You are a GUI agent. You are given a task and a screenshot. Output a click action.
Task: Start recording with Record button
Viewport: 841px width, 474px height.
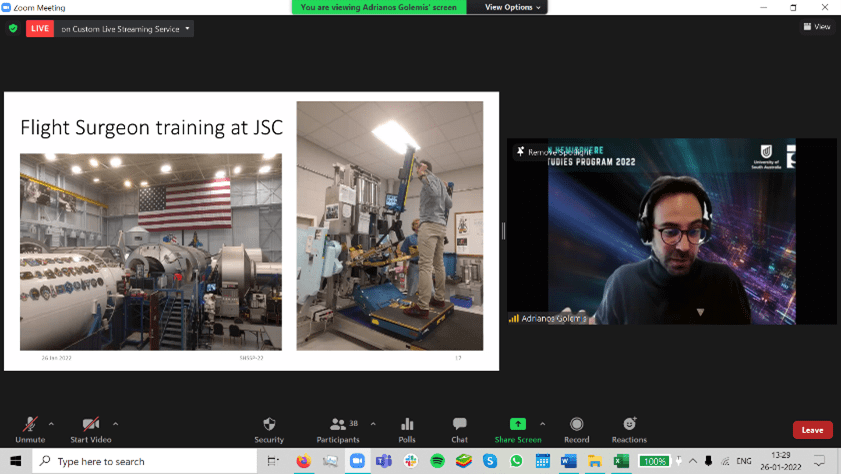coord(576,428)
